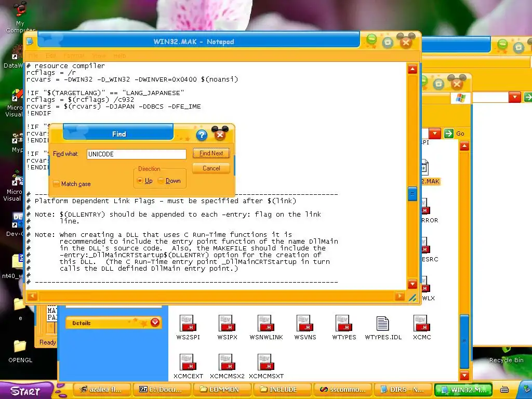The height and width of the screenshot is (399, 532).
Task: Select the Dev-C desktop shortcut icon
Action: pyautogui.click(x=16, y=224)
